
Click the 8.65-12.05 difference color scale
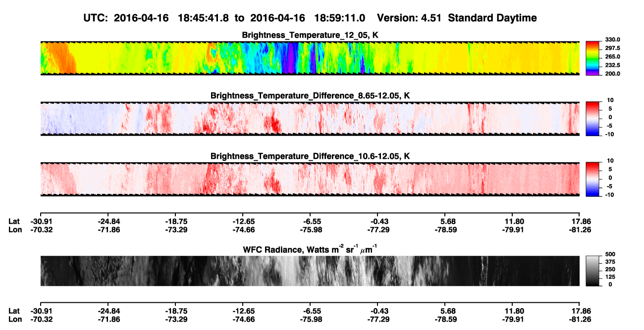(592, 118)
